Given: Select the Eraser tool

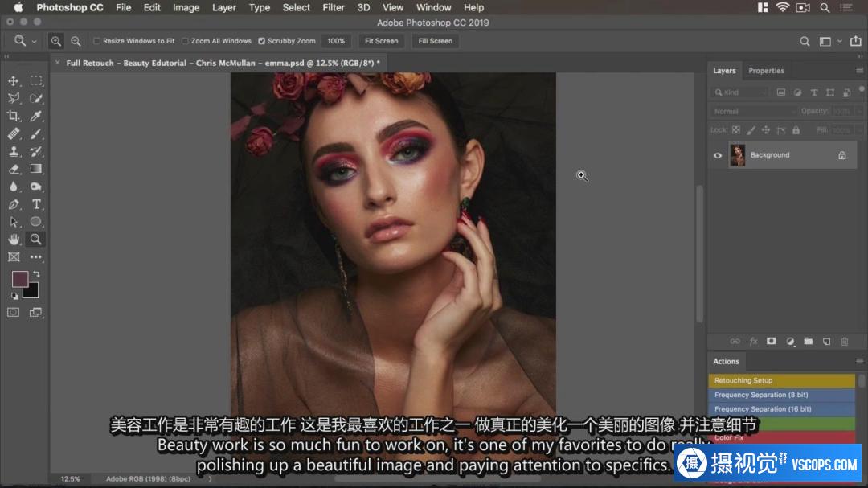Looking at the screenshot, I should pyautogui.click(x=14, y=169).
